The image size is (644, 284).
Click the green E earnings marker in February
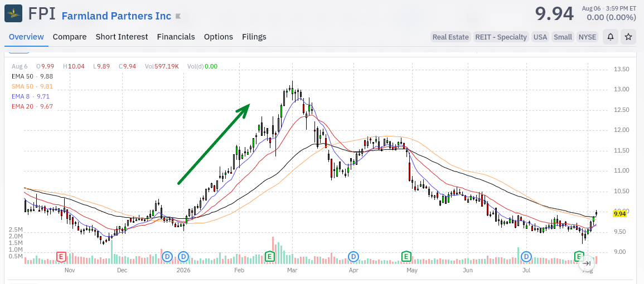coord(269,257)
